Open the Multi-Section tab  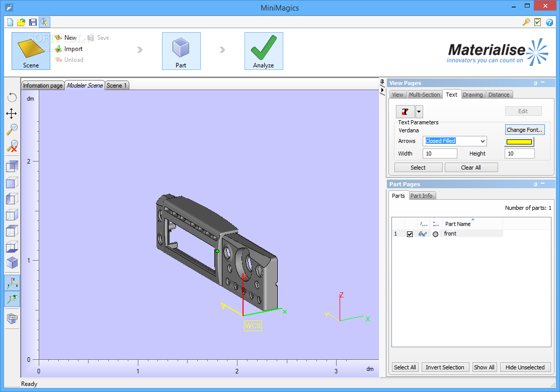[424, 95]
